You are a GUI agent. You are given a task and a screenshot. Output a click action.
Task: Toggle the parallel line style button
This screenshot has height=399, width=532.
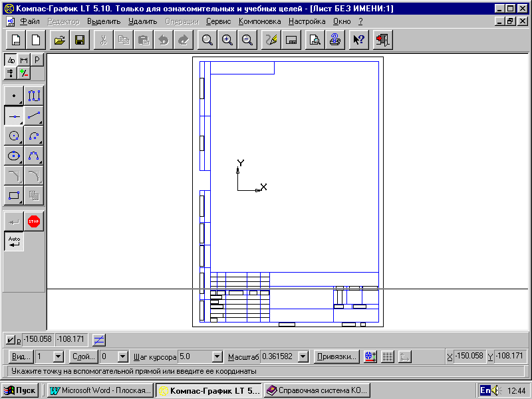pos(98,340)
